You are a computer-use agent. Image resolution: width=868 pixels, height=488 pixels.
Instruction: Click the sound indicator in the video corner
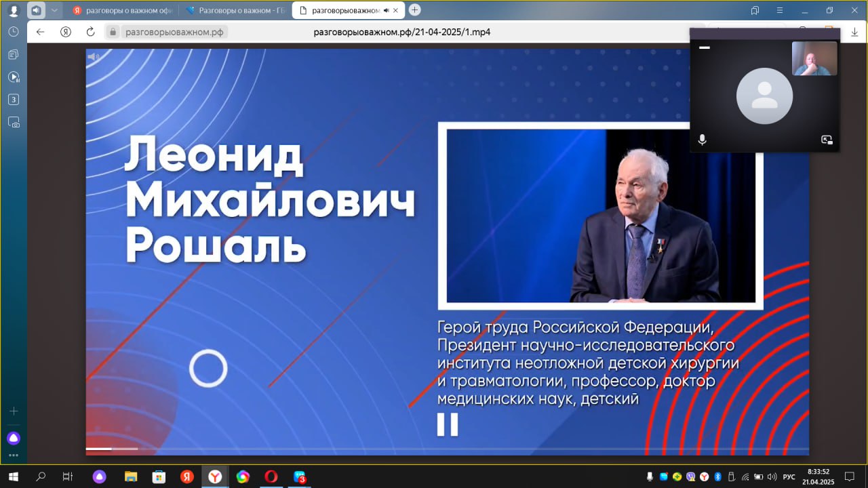(94, 57)
